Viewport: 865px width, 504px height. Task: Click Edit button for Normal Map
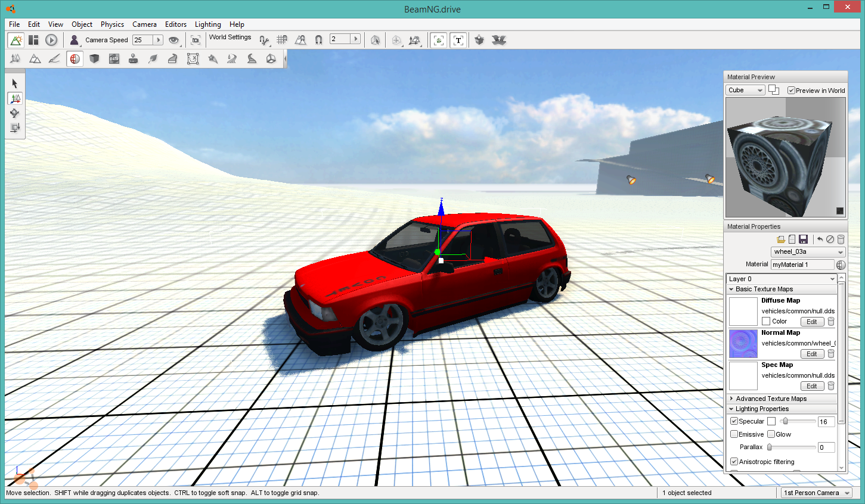[812, 354]
